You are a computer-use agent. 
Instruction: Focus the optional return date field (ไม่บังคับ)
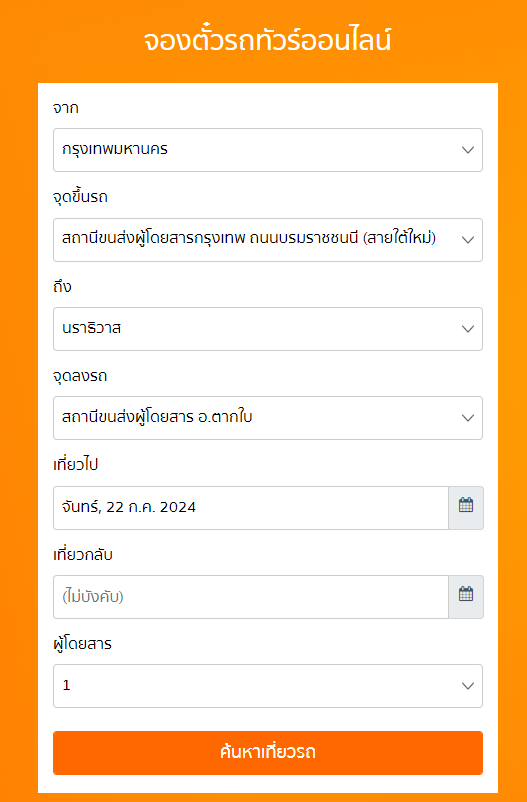pos(251,596)
